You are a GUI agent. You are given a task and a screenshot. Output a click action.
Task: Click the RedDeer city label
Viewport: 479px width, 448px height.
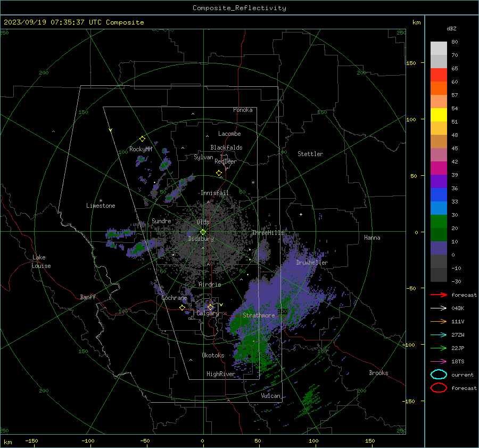pos(226,161)
